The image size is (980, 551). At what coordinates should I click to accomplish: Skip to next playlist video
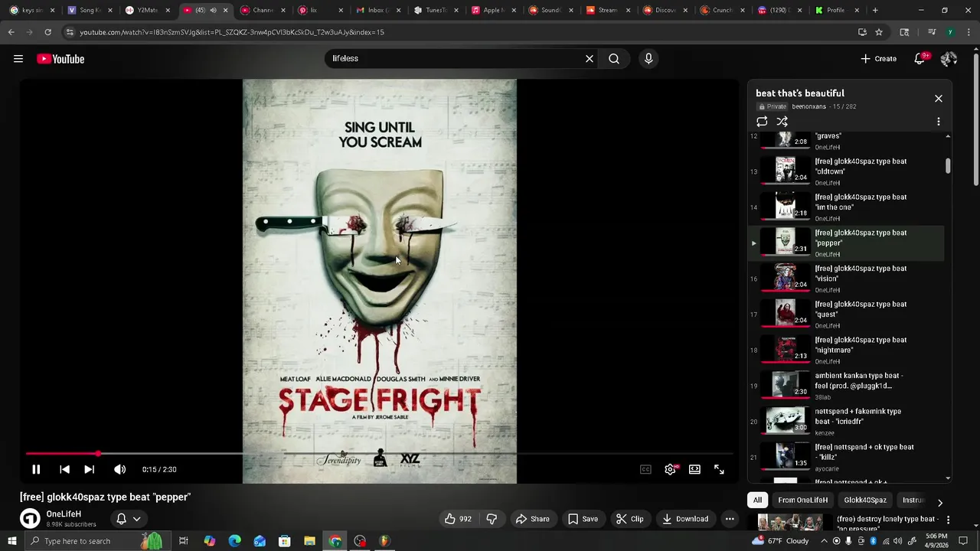coord(90,470)
